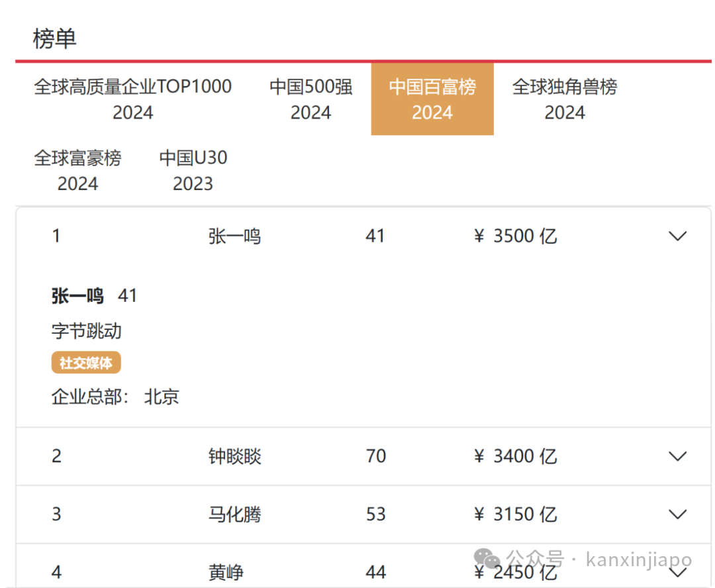715x588 pixels.
Task: Expand details for 钟睒睒
Action: [677, 456]
